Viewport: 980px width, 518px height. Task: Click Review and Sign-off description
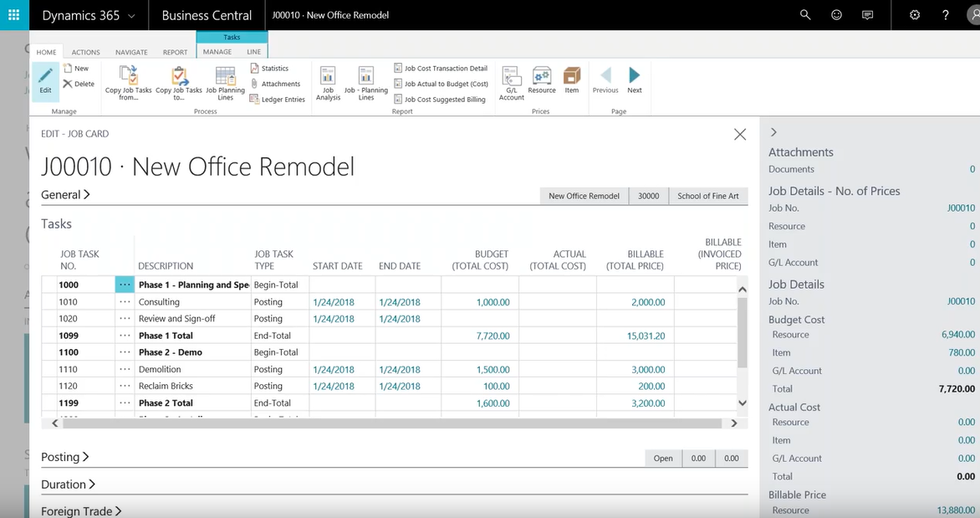[177, 319]
